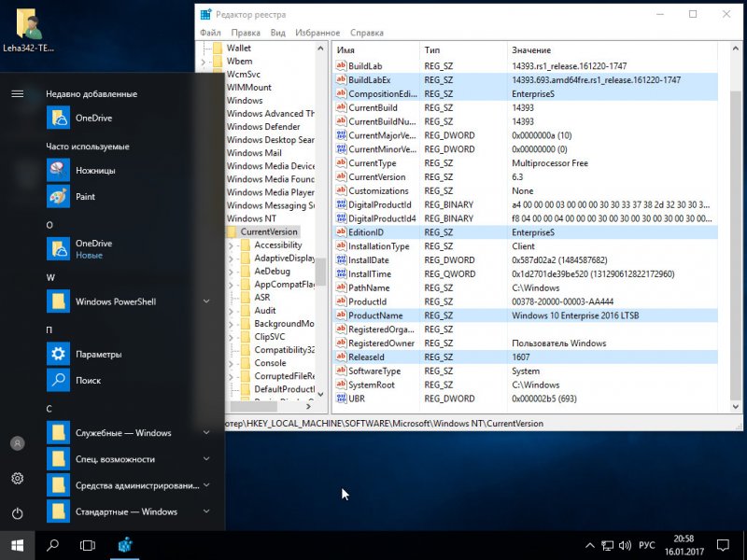Image resolution: width=747 pixels, height=560 pixels.
Task: Open the Вид menu
Action: 277,33
